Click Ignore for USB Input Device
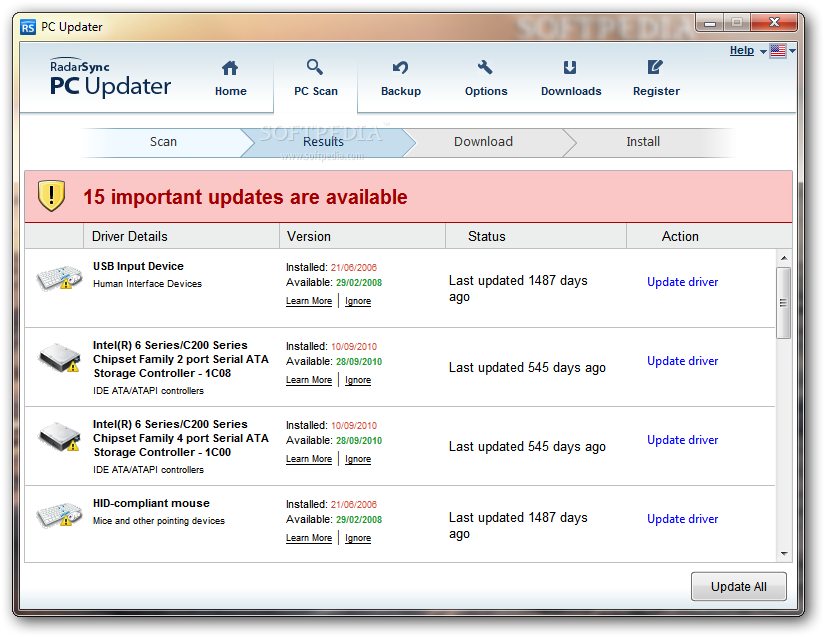This screenshot has width=825, height=637. click(358, 301)
